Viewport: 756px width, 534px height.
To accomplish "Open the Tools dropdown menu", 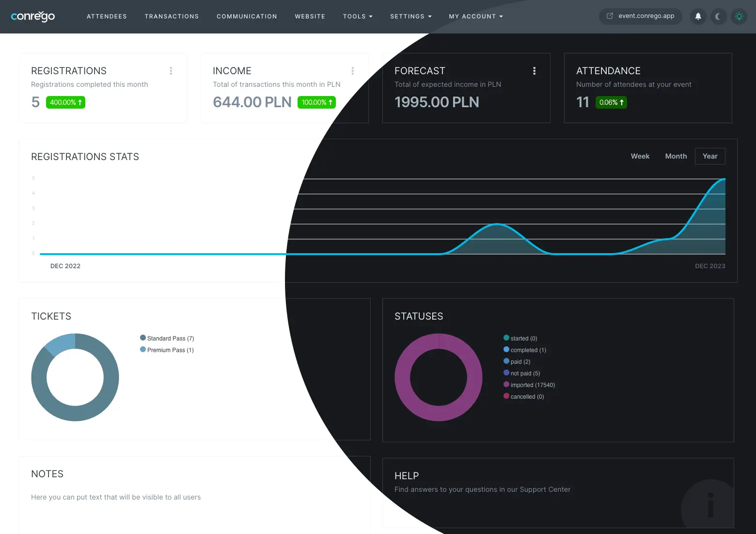I will click(358, 16).
